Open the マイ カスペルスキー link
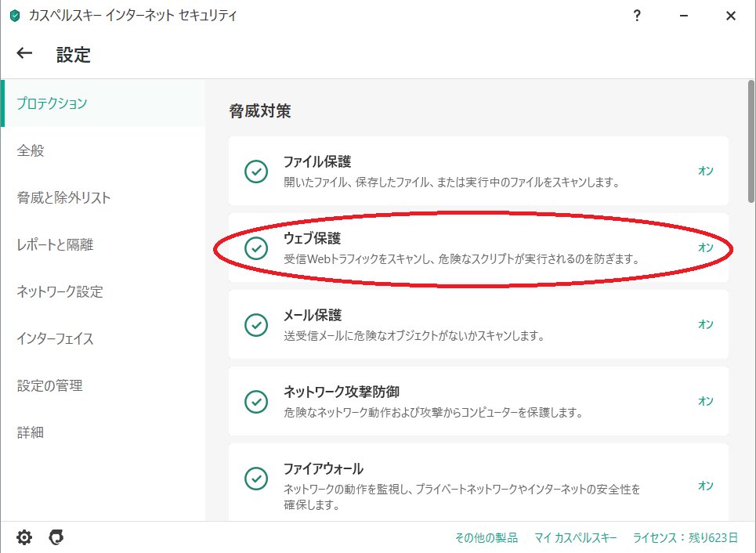 [575, 537]
